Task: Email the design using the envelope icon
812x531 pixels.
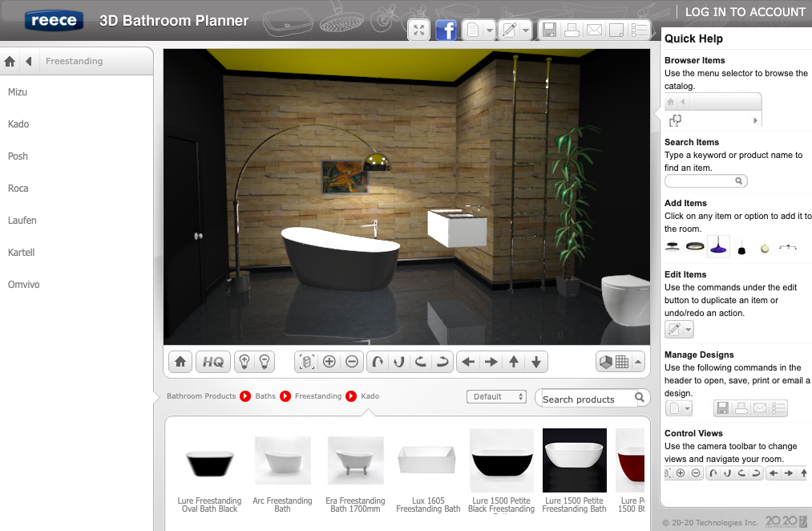Action: [x=594, y=30]
